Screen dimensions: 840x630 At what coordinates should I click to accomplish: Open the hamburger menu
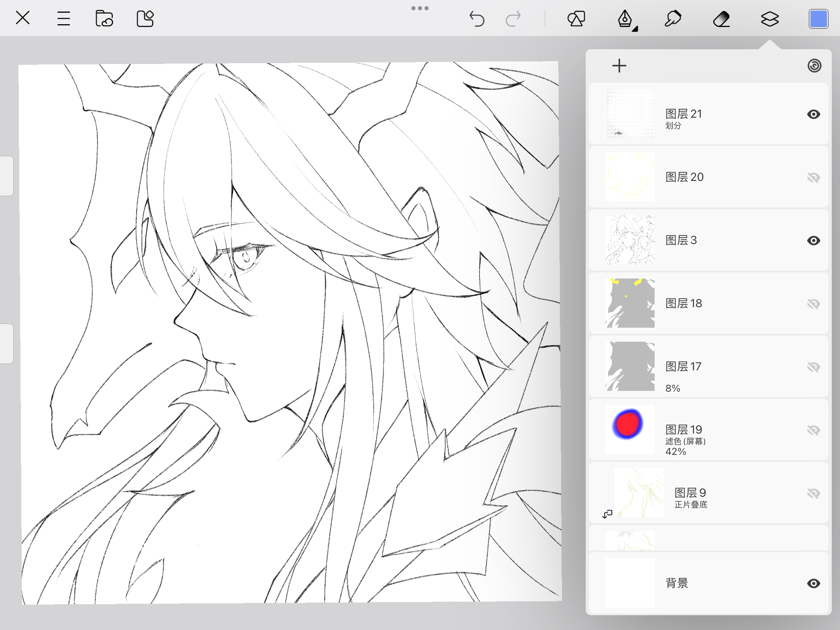64,18
